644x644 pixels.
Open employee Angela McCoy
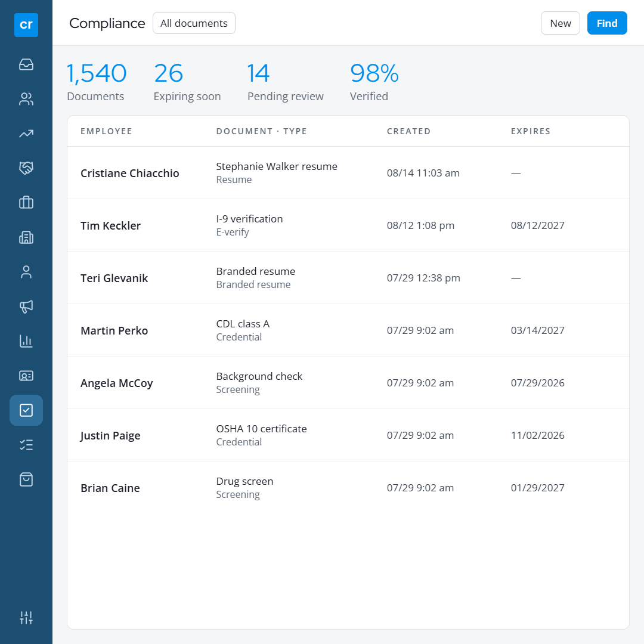click(x=117, y=383)
